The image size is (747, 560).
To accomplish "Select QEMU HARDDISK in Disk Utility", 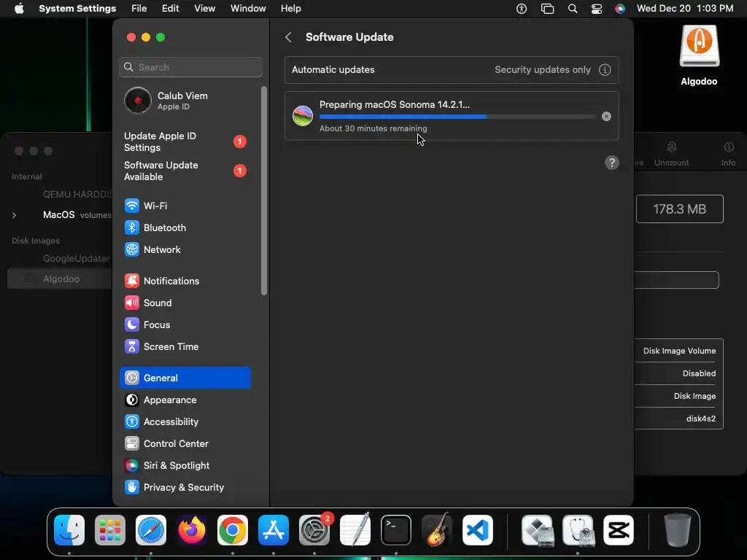I will (x=77, y=194).
